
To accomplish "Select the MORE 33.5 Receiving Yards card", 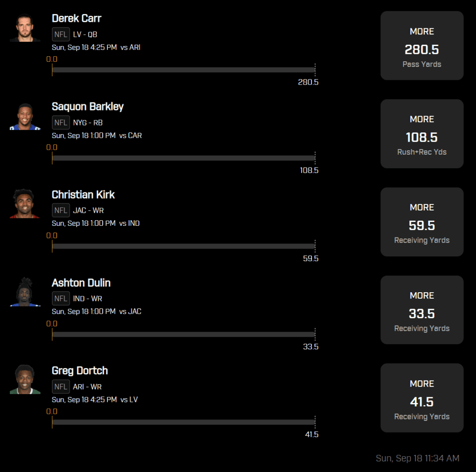I will pyautogui.click(x=422, y=310).
